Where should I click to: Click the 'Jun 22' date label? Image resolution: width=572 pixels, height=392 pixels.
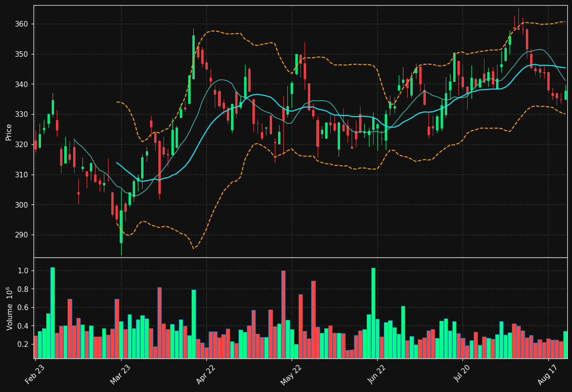tap(377, 375)
